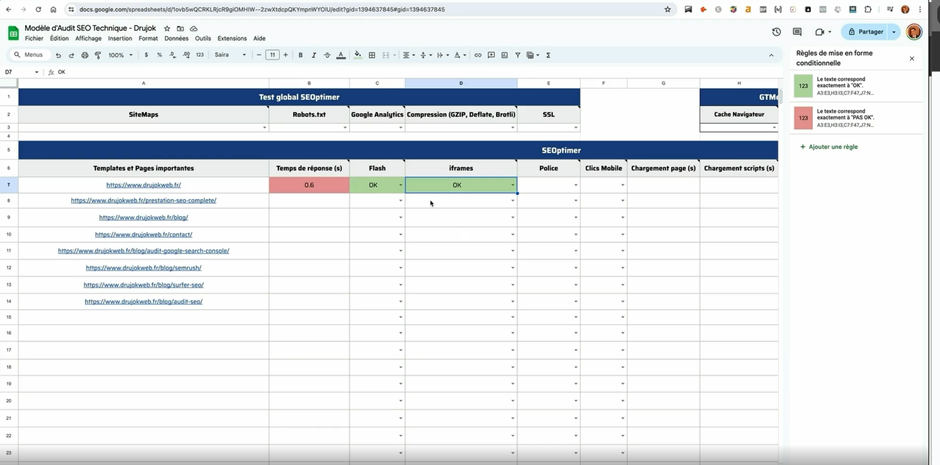Click the redo arrow icon

coord(71,55)
